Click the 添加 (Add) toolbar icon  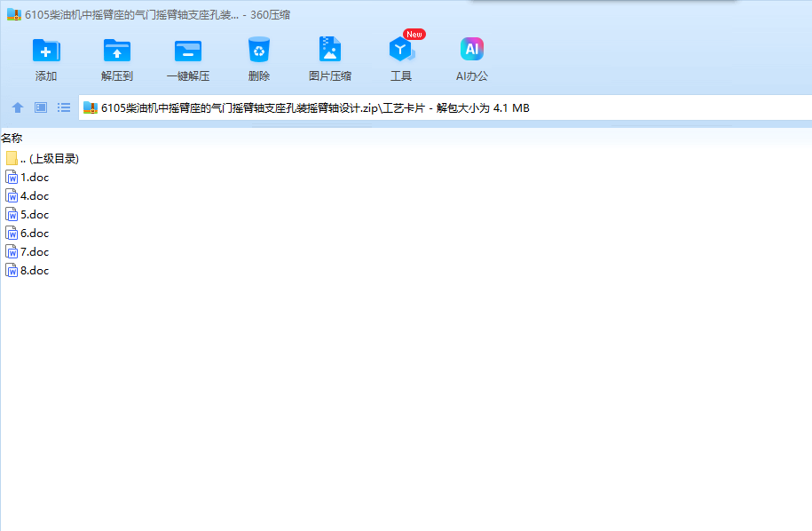click(46, 51)
